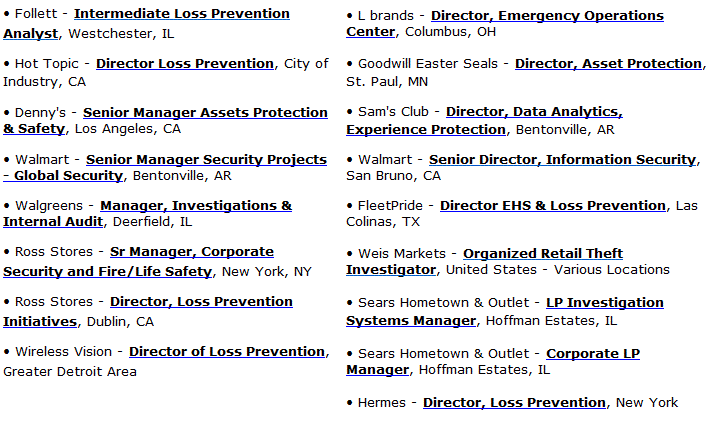Screen dimensions: 709x421
Task: Open Ross Stores Director, Loss Prevention Initiatives link
Action: point(201,302)
